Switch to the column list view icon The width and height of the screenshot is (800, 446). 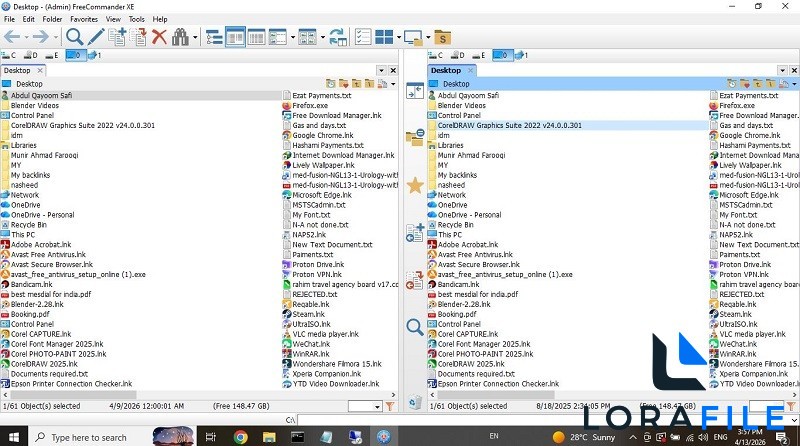[256, 37]
